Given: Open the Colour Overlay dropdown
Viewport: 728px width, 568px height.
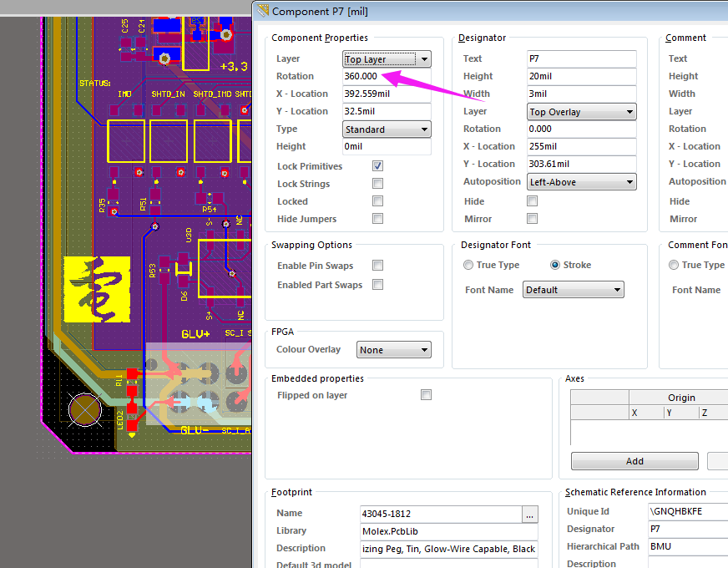Looking at the screenshot, I should [x=393, y=350].
